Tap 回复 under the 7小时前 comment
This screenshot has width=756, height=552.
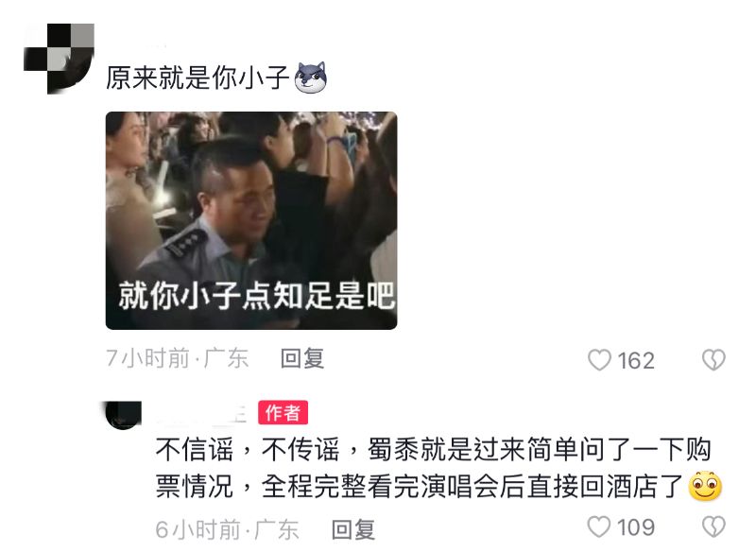(x=302, y=358)
